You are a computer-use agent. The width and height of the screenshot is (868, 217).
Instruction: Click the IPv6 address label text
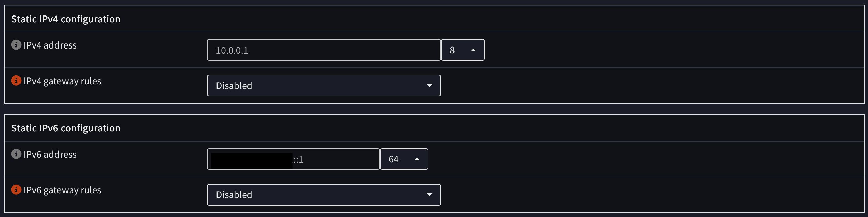tap(50, 155)
